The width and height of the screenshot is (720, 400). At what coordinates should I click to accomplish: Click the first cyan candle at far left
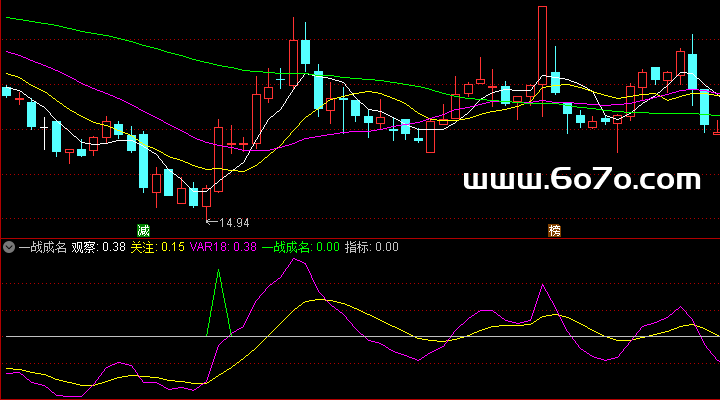(7, 91)
